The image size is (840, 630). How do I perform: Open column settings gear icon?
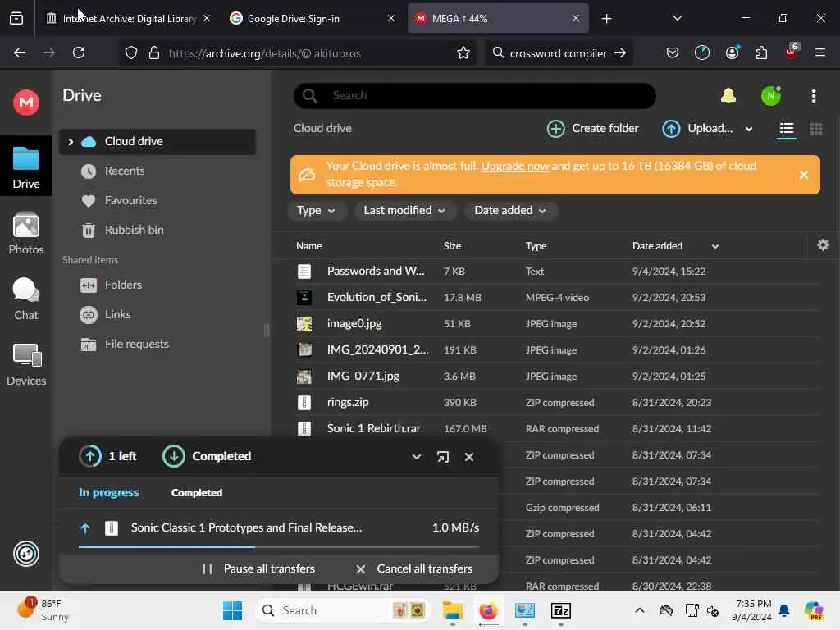coord(823,245)
